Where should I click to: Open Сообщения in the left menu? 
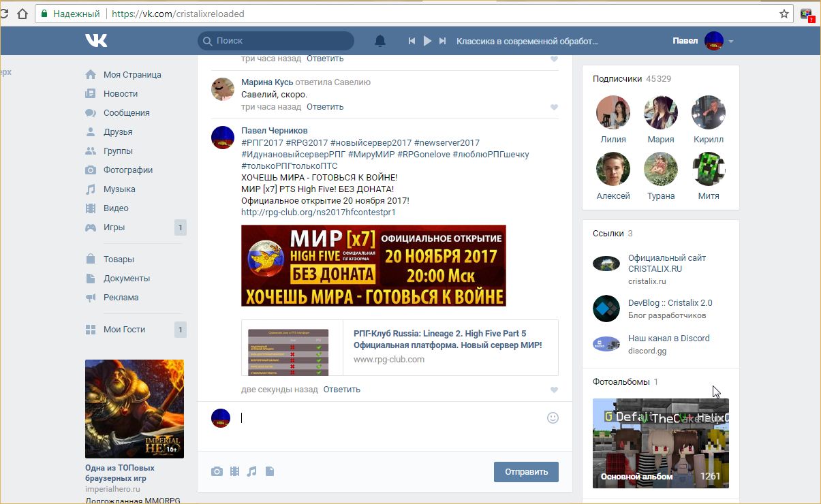(126, 113)
